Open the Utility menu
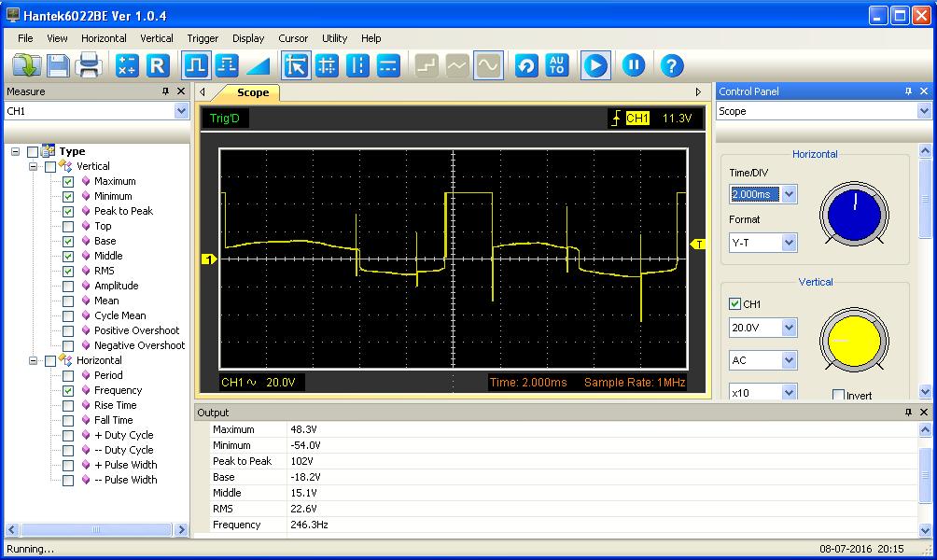The height and width of the screenshot is (560, 937). pos(335,38)
